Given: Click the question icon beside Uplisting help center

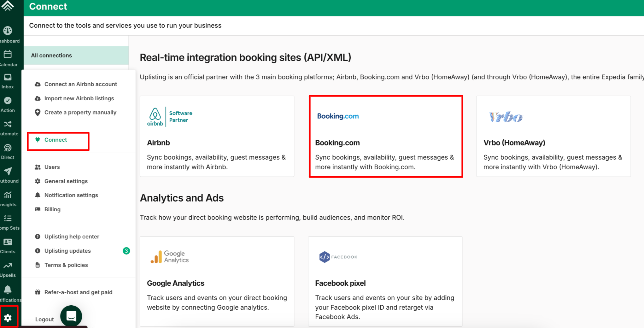Looking at the screenshot, I should [38, 237].
